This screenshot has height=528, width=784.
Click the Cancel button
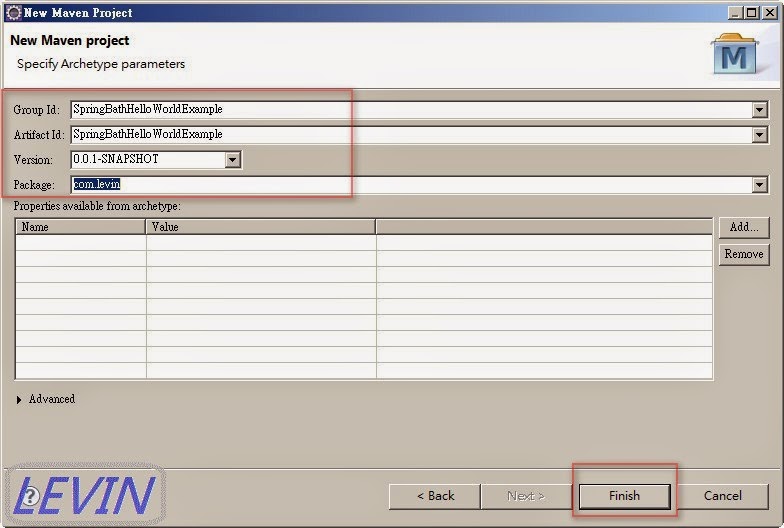pos(722,496)
